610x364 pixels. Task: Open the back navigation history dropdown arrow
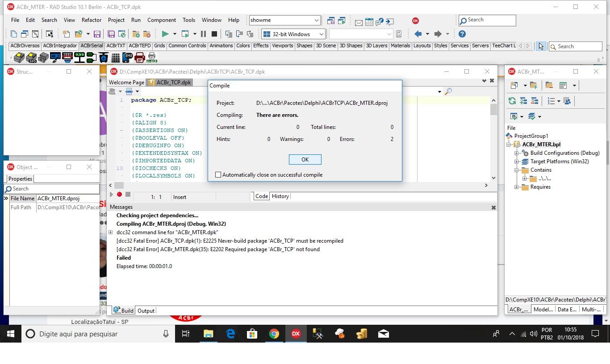[427, 34]
